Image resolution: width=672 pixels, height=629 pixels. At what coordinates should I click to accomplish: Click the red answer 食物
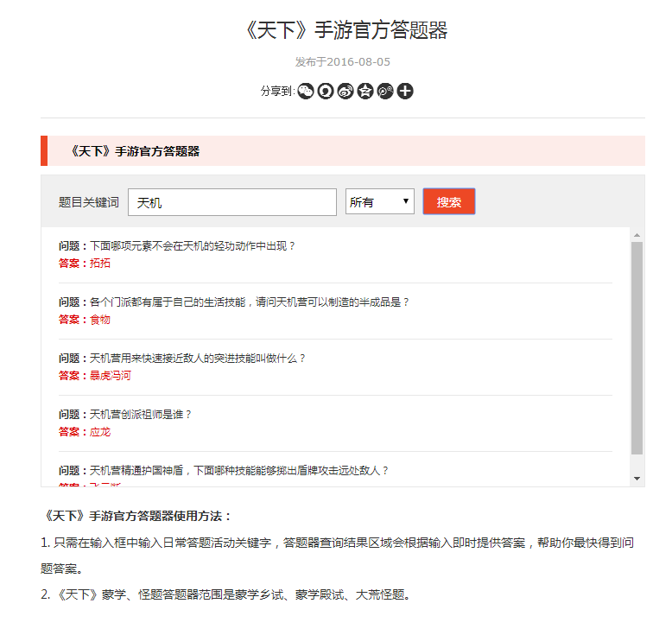[x=100, y=319]
